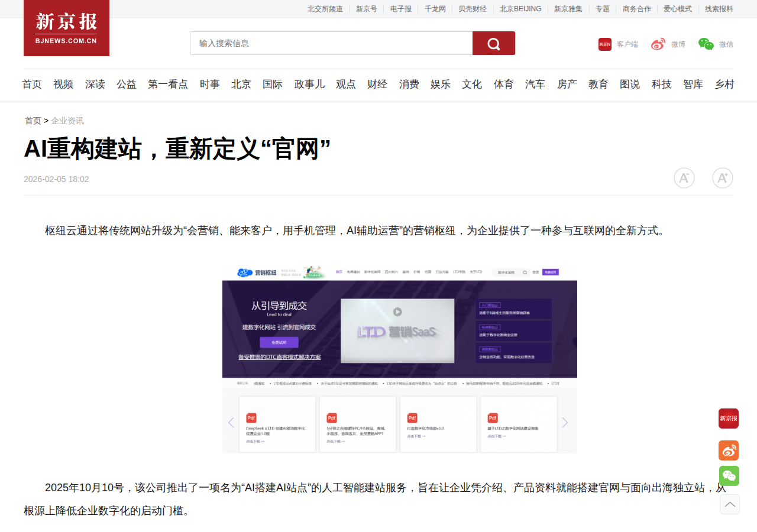Open the 线索报料 top link
The width and height of the screenshot is (757, 532).
click(719, 9)
